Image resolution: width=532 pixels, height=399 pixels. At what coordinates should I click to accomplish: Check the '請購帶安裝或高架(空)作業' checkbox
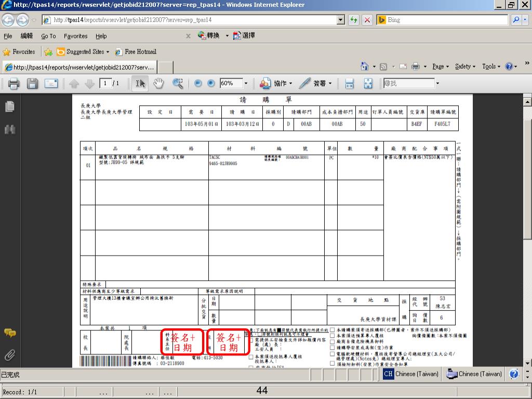(x=332, y=348)
